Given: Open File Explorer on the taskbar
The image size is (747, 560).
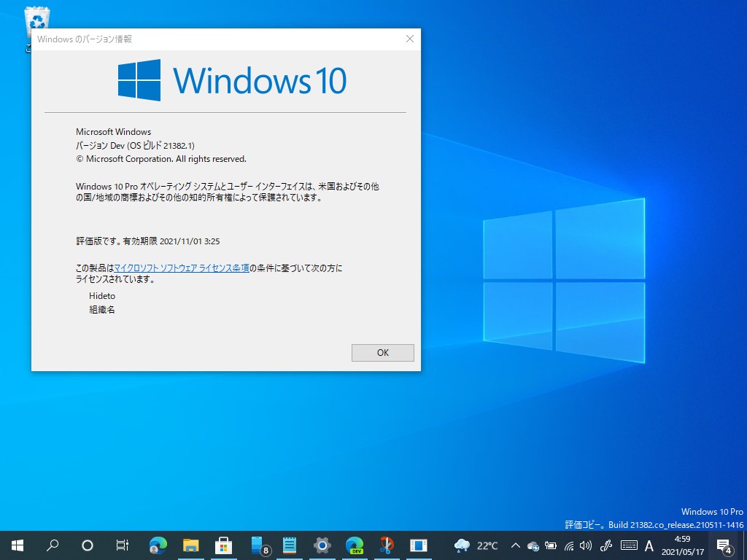Looking at the screenshot, I should [192, 545].
